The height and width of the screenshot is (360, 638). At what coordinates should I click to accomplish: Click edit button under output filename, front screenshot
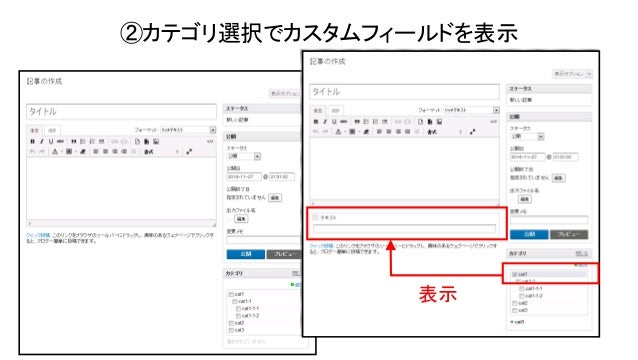(524, 199)
